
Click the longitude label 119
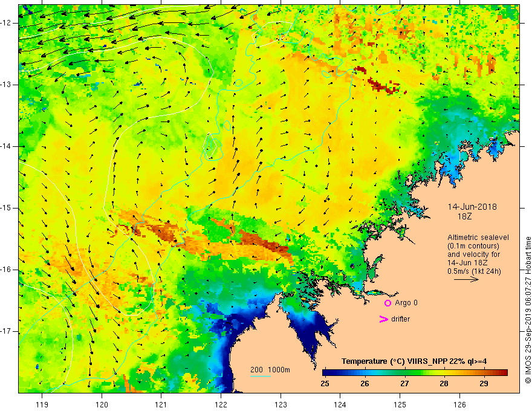pyautogui.click(x=42, y=404)
